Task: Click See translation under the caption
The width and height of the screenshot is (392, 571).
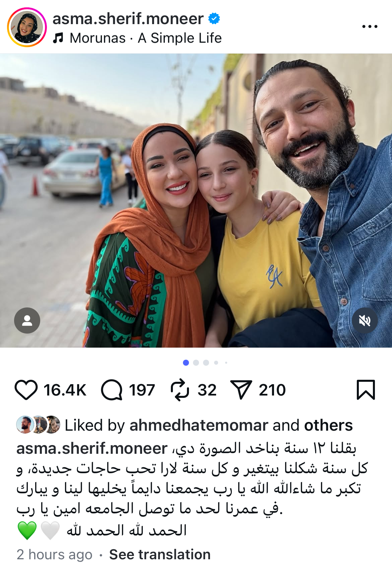Action: coord(160,555)
